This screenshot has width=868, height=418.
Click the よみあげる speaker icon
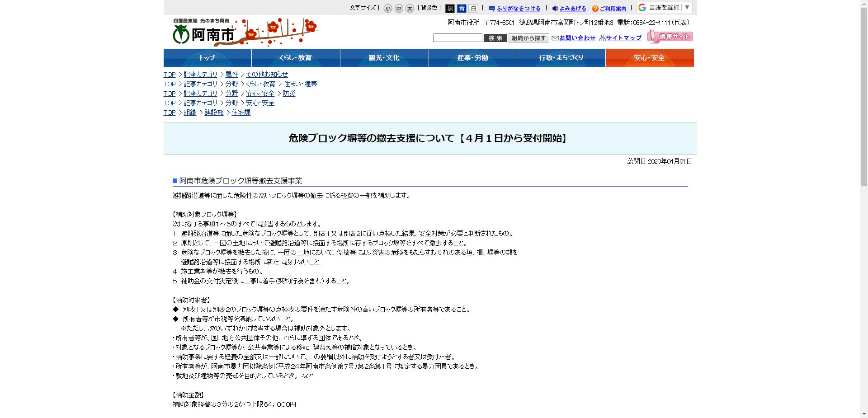click(x=554, y=8)
